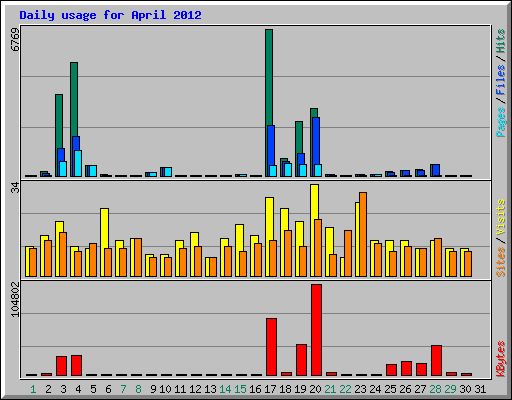512x400 pixels.
Task: Click day 30 on the date axis
Action: (x=465, y=389)
